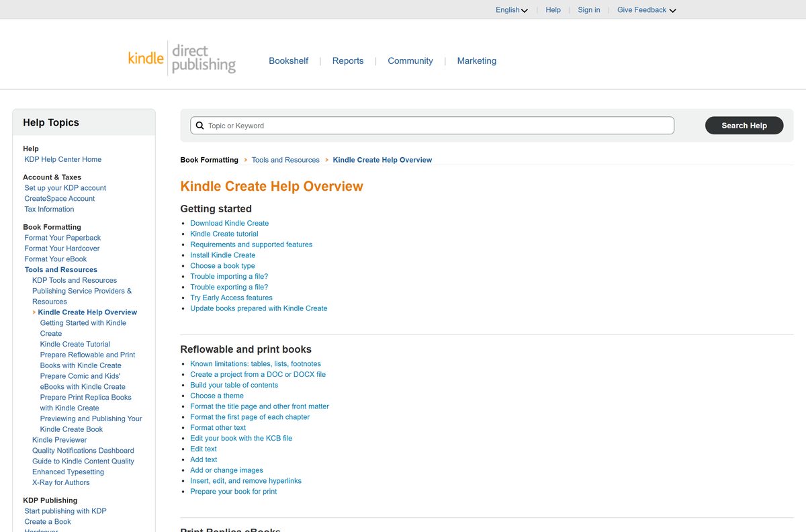Go to the Bookshelf tab

click(289, 60)
